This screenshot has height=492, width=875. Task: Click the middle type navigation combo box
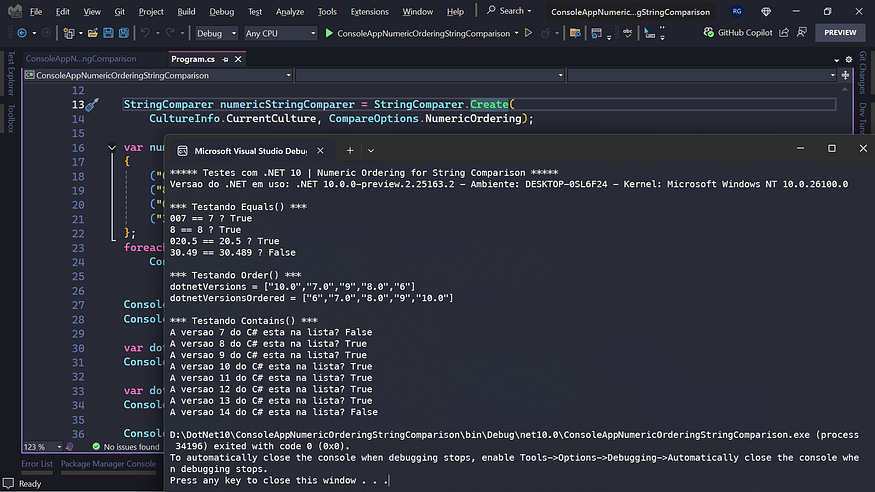coord(430,75)
